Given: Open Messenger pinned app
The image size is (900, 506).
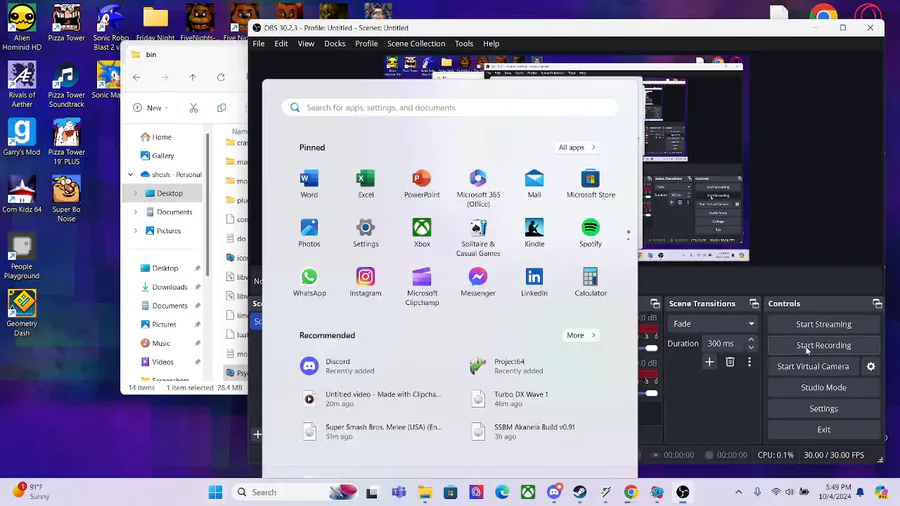Looking at the screenshot, I should (x=478, y=282).
